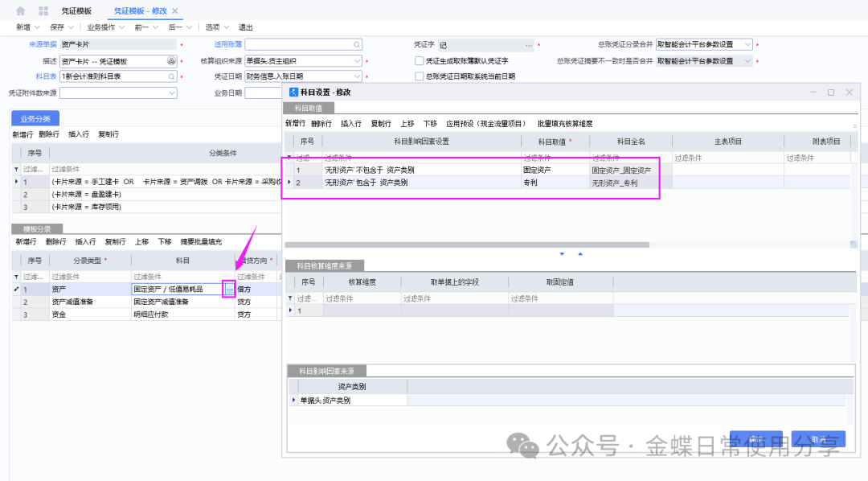Screen dimensions: 868x481
Task: Click 摘要批量填充 in 模板分录 toolbar
Action: tap(201, 241)
